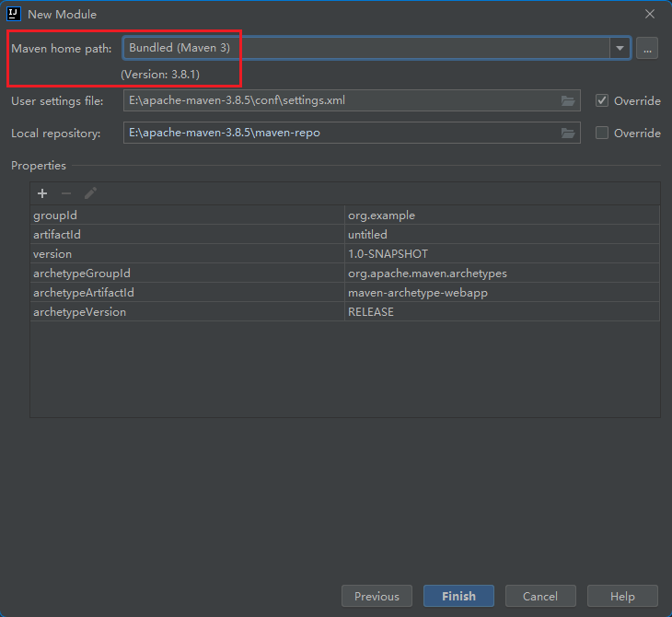The width and height of the screenshot is (672, 617).
Task: Close the New Module dialog
Action: coord(650,14)
